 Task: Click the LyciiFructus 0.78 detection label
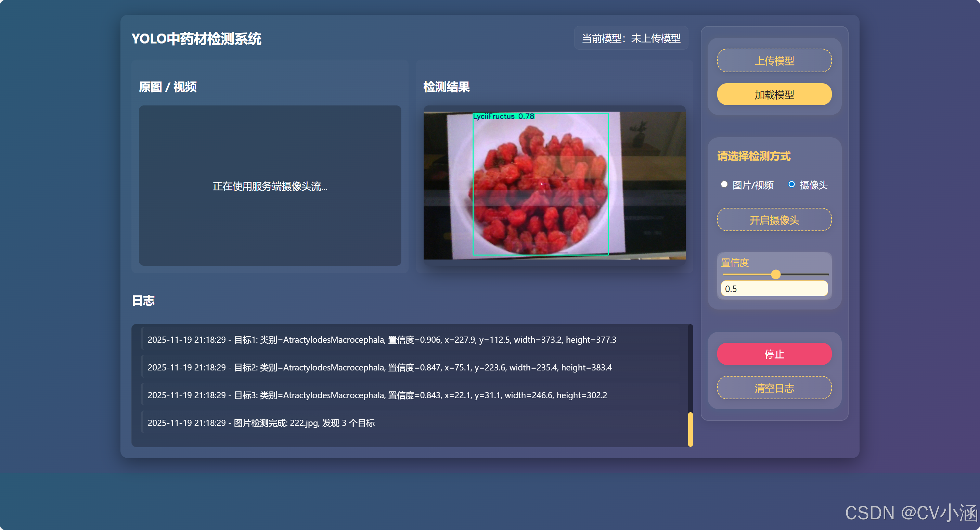pos(503,116)
